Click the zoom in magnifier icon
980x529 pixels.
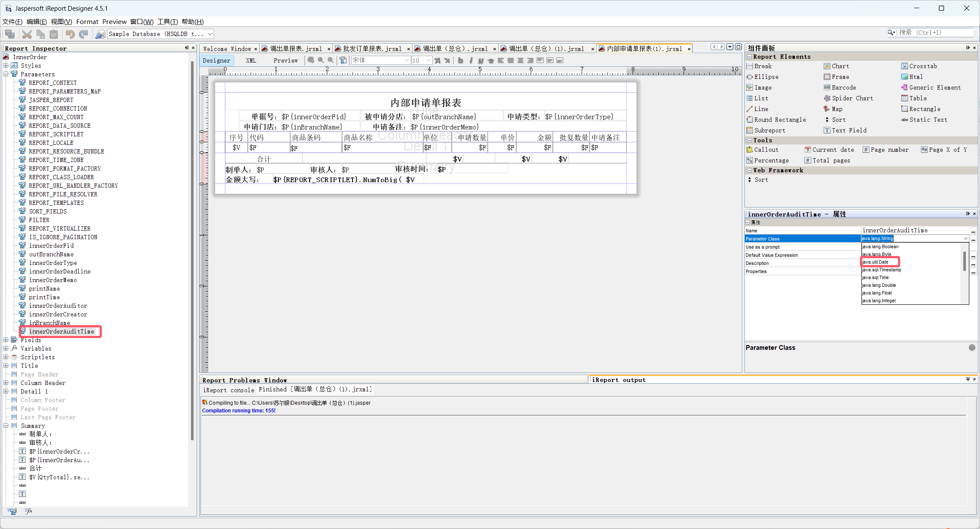[x=321, y=60]
